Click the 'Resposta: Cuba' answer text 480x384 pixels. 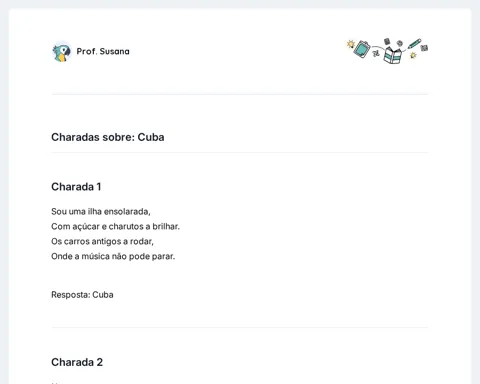[82, 295]
